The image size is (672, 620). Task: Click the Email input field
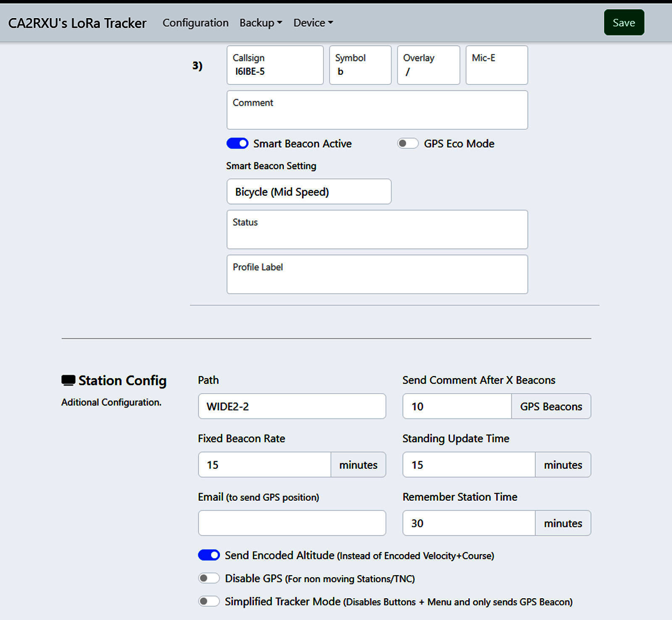[292, 523]
